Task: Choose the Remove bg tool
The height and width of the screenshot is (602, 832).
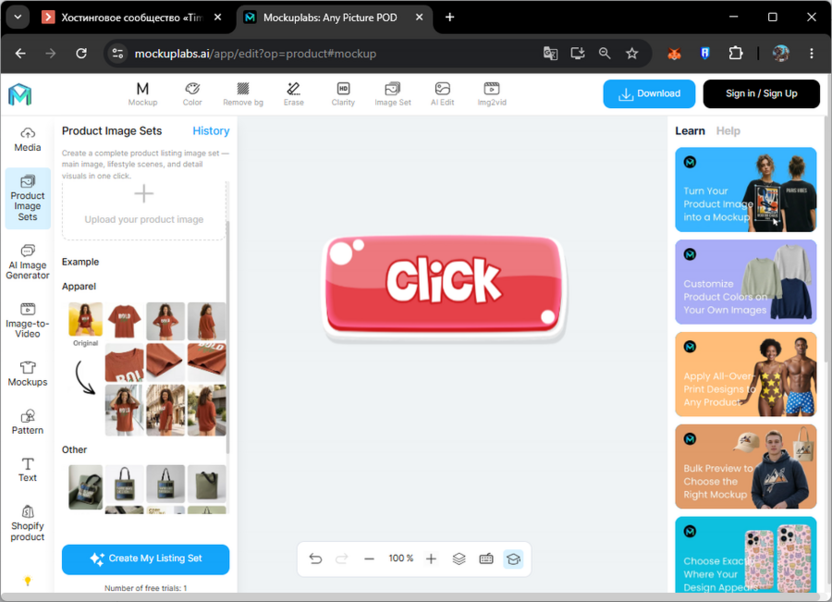Action: [243, 94]
